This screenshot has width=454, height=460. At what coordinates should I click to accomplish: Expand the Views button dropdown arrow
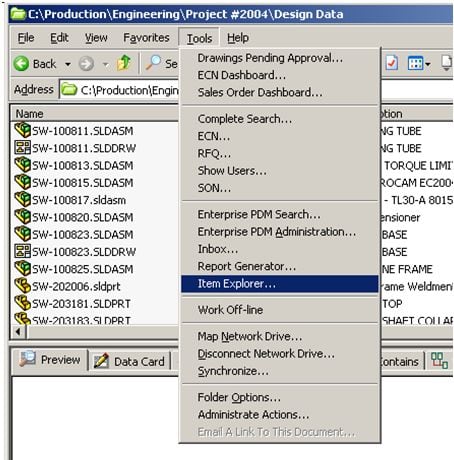click(x=427, y=64)
